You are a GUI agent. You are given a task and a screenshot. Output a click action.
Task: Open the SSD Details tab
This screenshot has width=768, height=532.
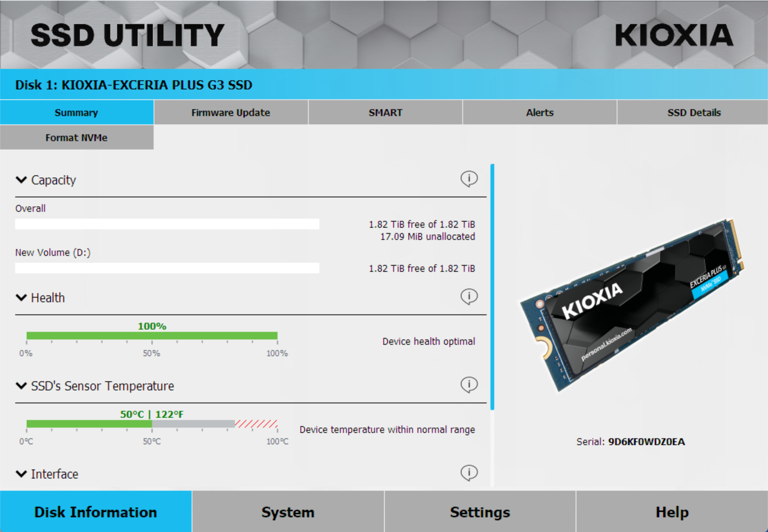693,112
